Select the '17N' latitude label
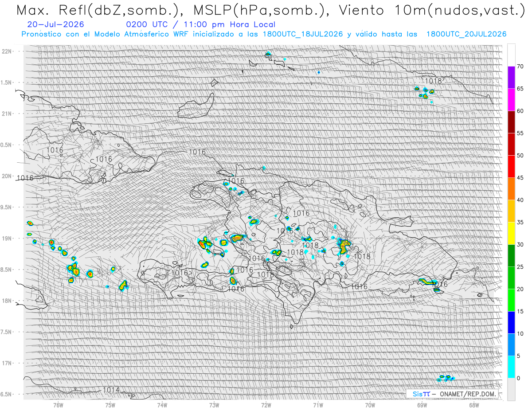Viewport: 532px width, 411px height. (x=6, y=363)
